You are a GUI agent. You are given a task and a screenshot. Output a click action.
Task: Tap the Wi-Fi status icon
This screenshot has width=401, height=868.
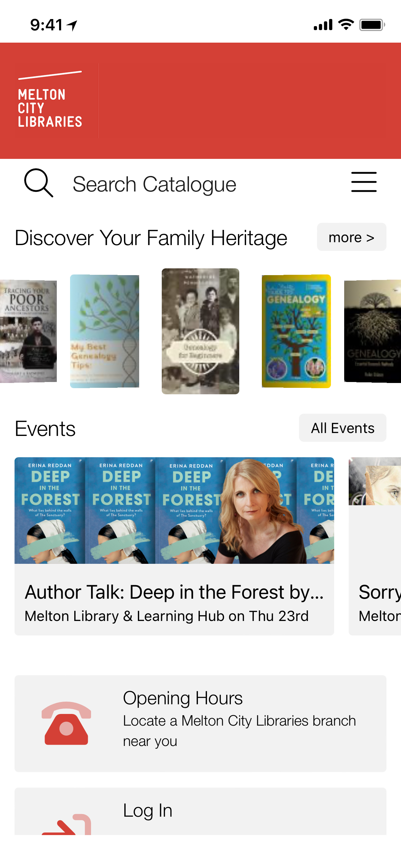(x=346, y=25)
